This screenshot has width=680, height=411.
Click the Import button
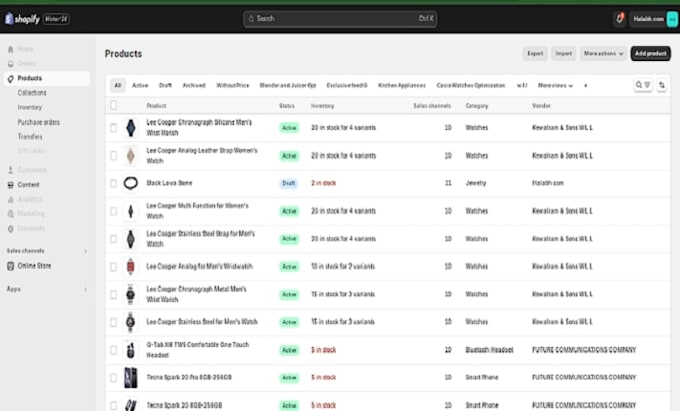coord(564,53)
